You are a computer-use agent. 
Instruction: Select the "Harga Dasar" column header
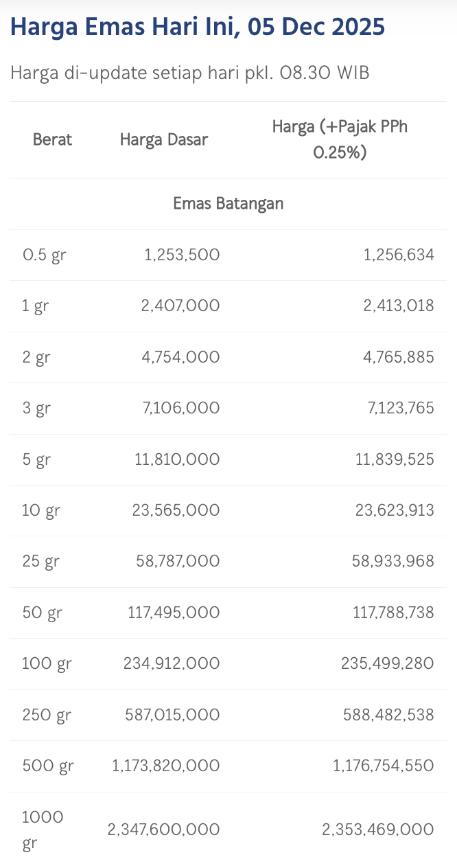tap(163, 139)
